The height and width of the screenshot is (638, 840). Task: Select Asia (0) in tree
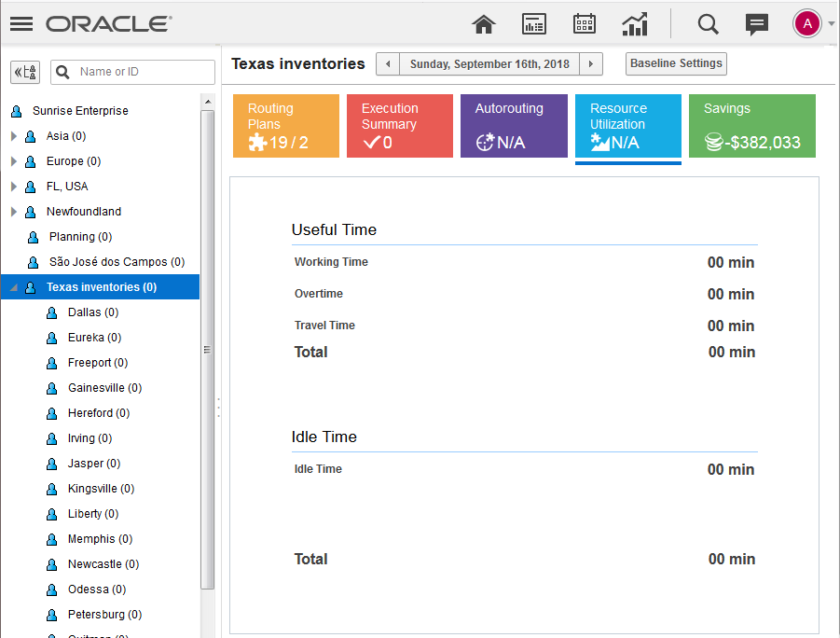coord(66,136)
